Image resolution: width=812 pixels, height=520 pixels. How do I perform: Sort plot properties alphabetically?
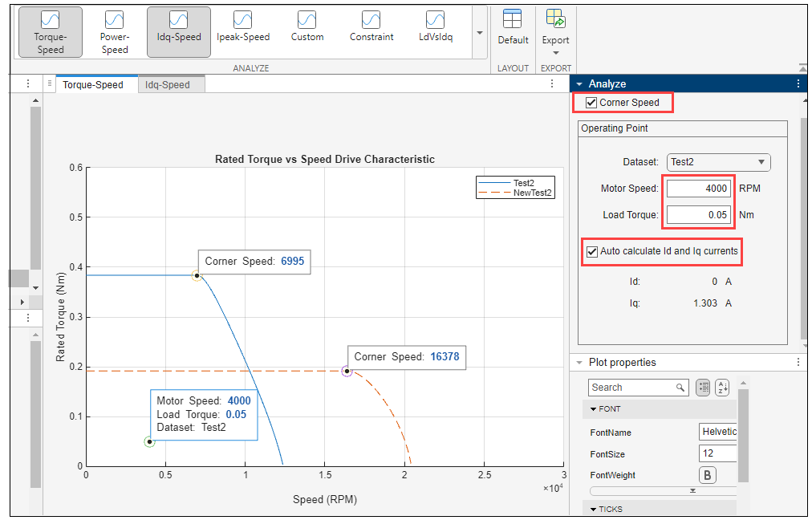(722, 388)
